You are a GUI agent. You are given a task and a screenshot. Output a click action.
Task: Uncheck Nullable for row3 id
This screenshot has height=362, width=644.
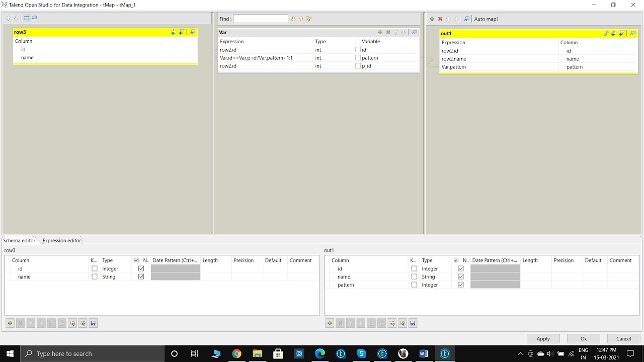click(x=141, y=268)
